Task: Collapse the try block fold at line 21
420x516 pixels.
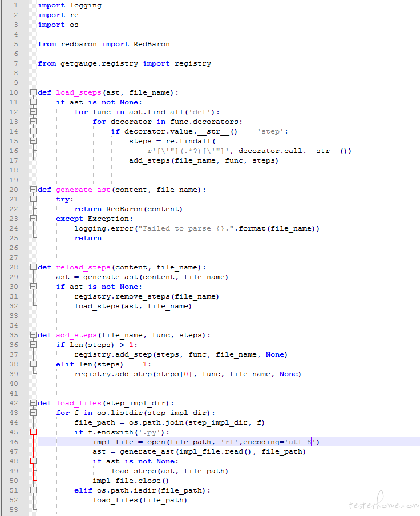Action: pos(33,199)
